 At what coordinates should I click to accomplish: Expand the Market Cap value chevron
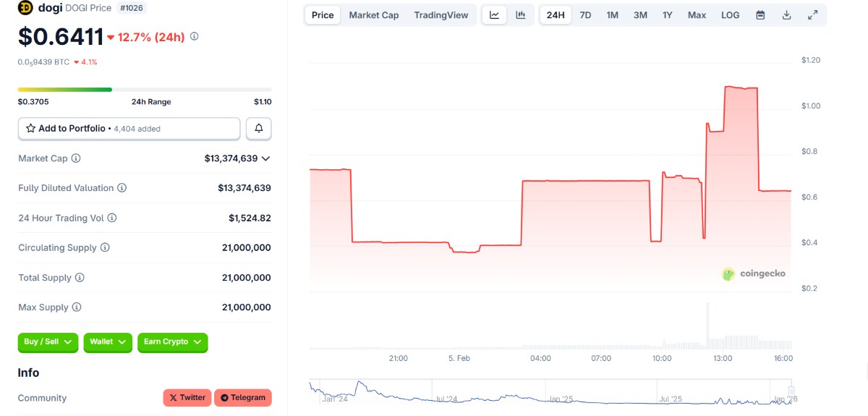coord(265,158)
